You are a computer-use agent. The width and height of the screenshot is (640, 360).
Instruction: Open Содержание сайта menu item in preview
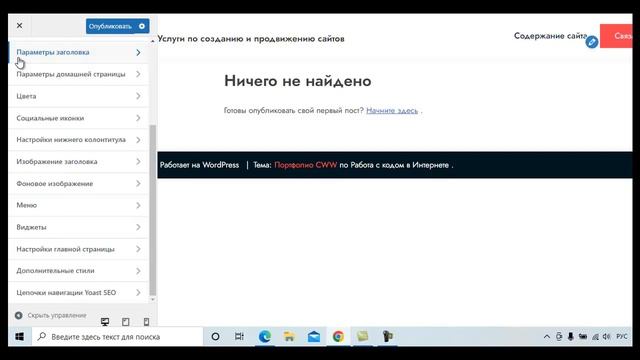click(550, 36)
